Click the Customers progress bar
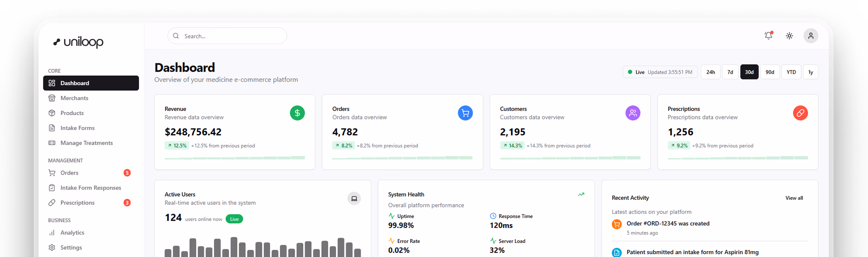This screenshot has height=257, width=868. coord(570,157)
